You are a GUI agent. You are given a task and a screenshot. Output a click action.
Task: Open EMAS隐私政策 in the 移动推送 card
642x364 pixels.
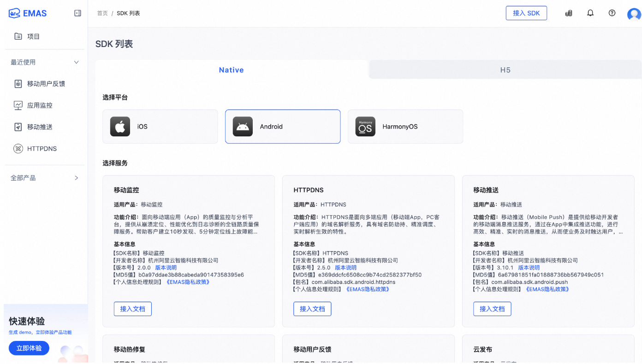pyautogui.click(x=547, y=289)
